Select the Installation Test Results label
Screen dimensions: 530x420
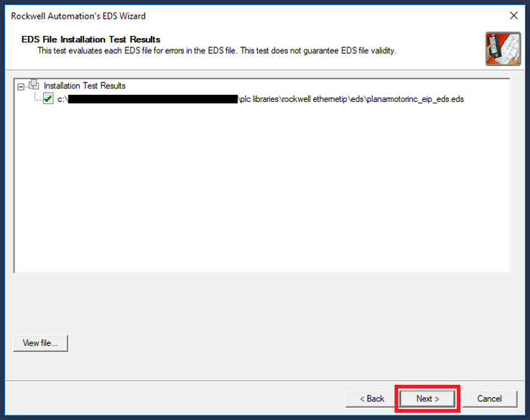click(84, 85)
